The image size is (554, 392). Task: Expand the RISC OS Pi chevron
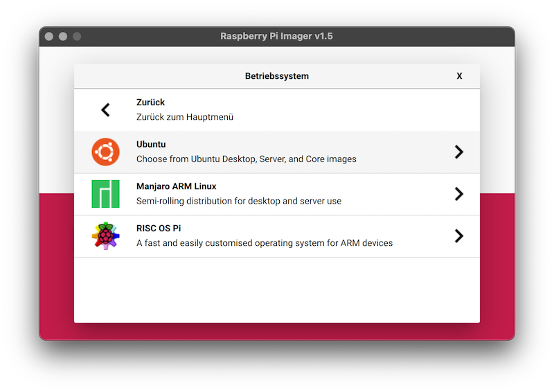458,235
